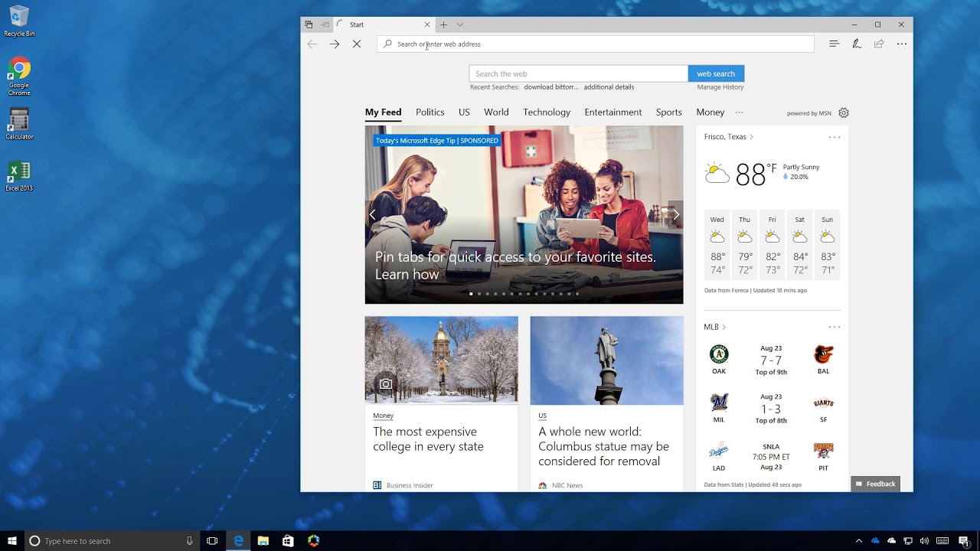Expand the tab preview chevron
This screenshot has width=980, height=551.
click(x=460, y=24)
